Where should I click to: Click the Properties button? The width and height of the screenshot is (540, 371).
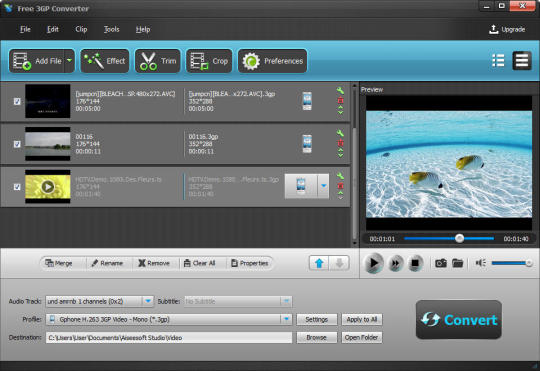tap(250, 263)
